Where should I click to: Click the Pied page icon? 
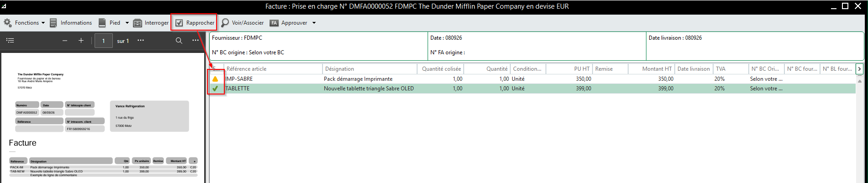(x=102, y=23)
